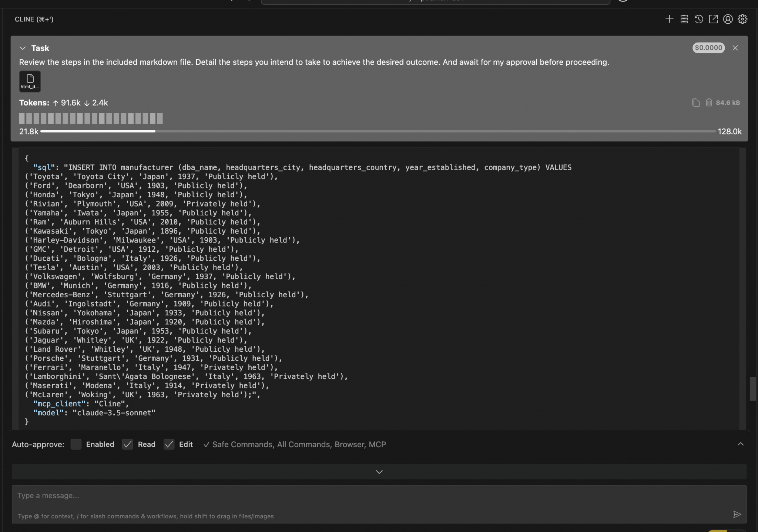Enable the Auto-approve option
The height and width of the screenshot is (532, 758).
tap(76, 444)
